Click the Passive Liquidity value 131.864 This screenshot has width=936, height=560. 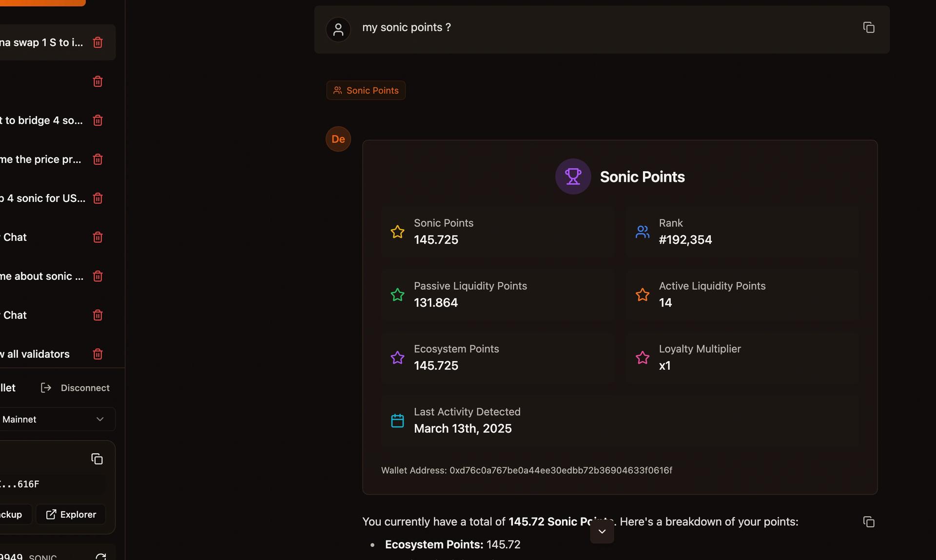[436, 303]
